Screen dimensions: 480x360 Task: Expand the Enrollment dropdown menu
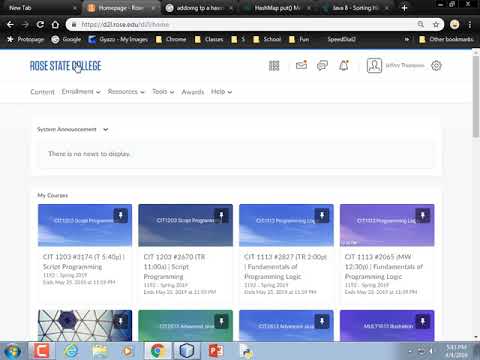click(x=81, y=92)
